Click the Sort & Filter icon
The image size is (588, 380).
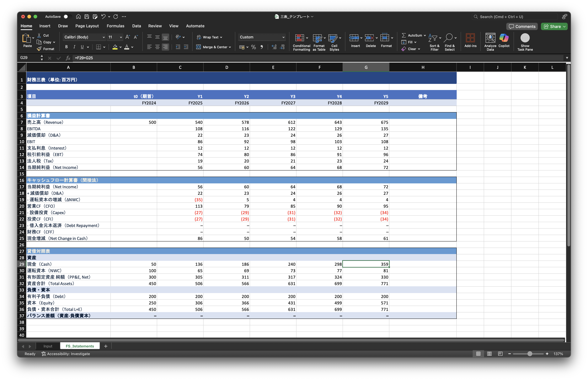(x=433, y=38)
